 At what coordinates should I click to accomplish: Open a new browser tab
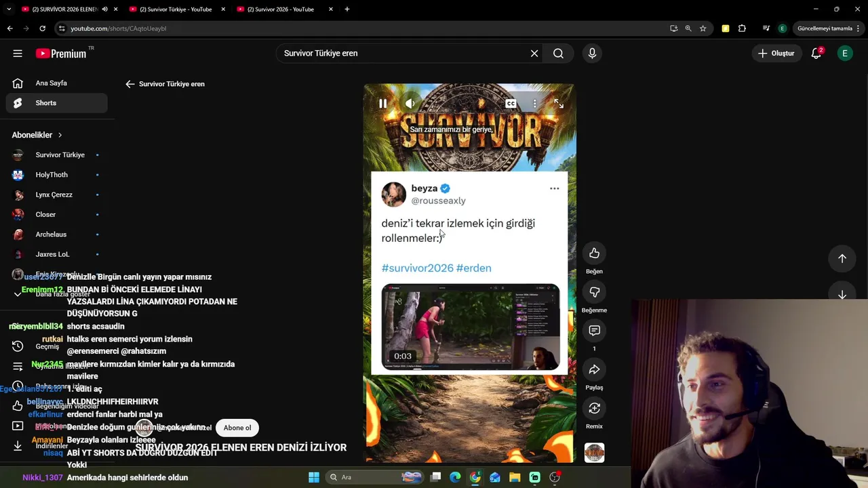click(347, 9)
